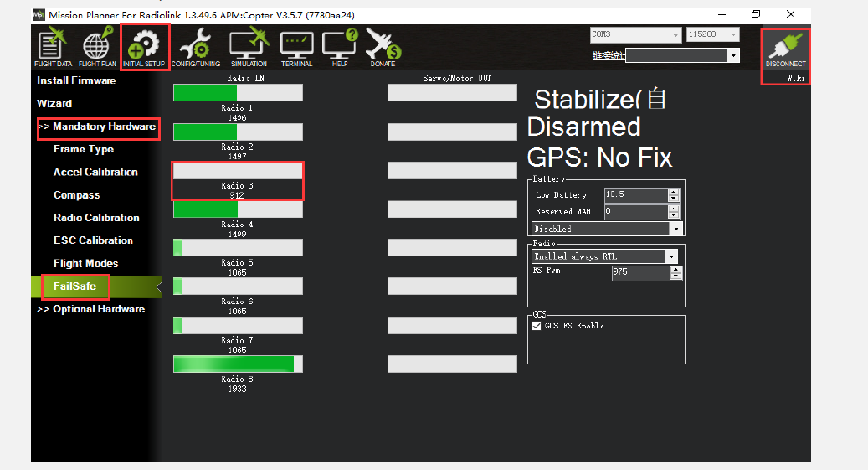Click the GPS: No Fix text

[x=599, y=158]
